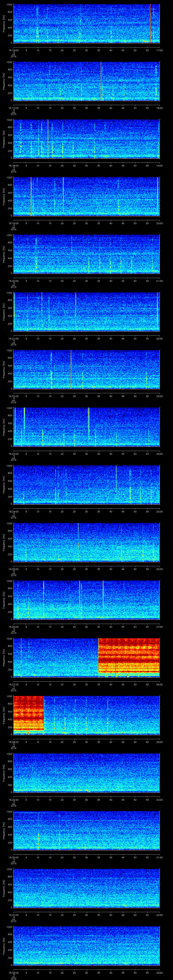Click the 20:00 end time label

point(159,223)
